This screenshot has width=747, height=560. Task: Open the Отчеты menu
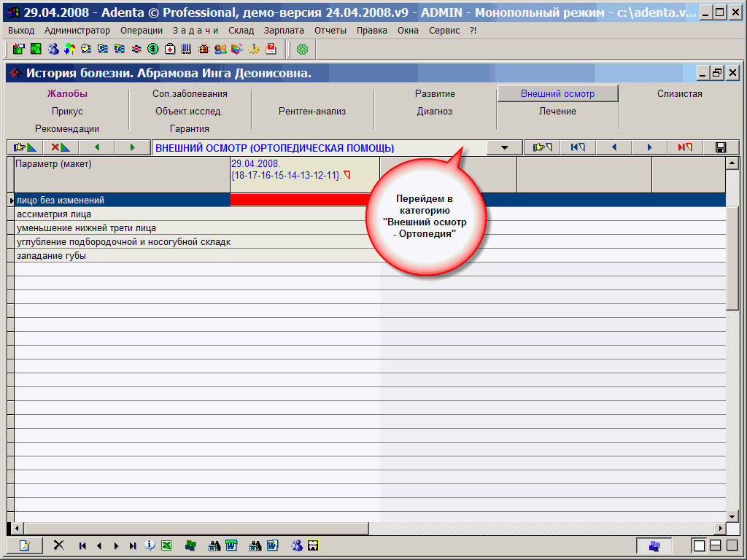330,31
